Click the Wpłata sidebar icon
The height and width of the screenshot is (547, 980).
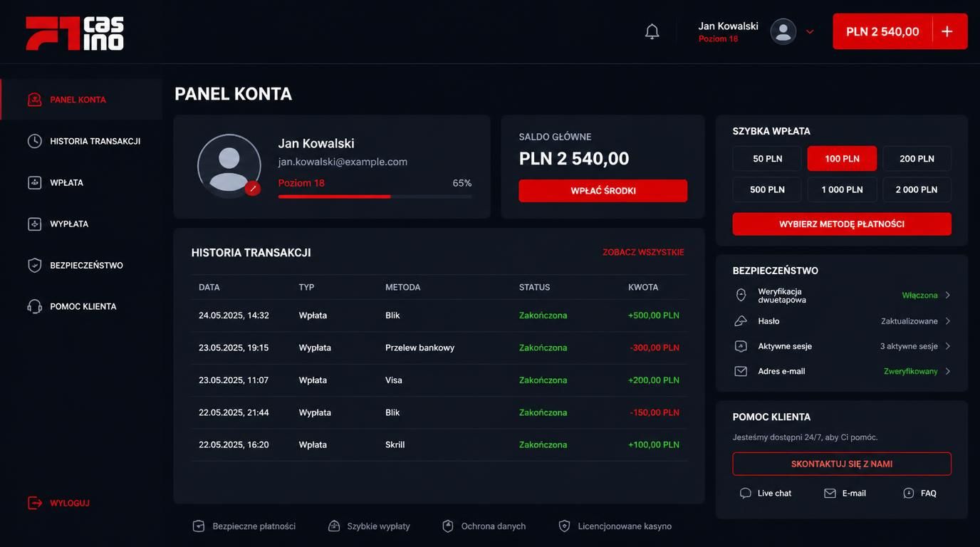(34, 182)
